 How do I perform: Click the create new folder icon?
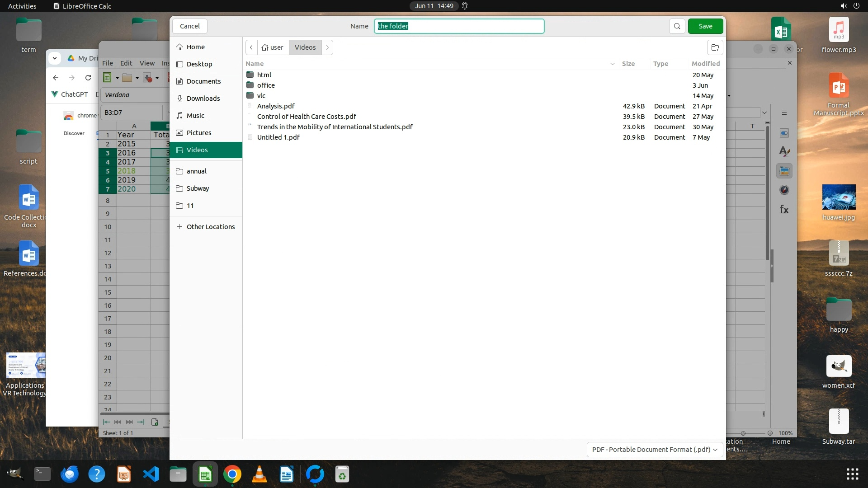715,47
